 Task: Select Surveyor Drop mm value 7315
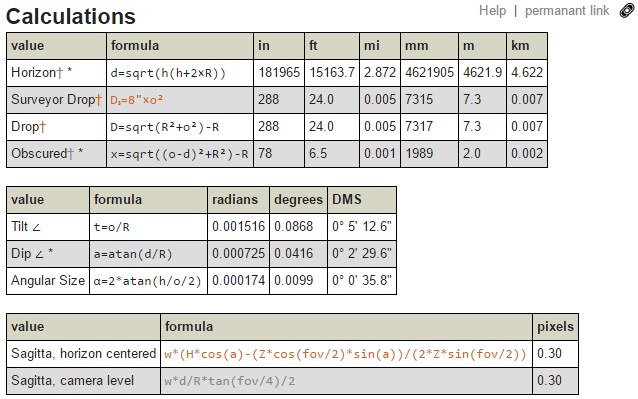click(419, 100)
